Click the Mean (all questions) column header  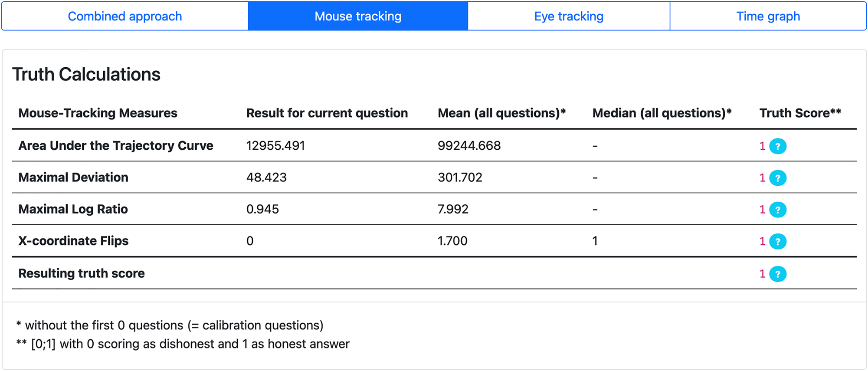501,113
